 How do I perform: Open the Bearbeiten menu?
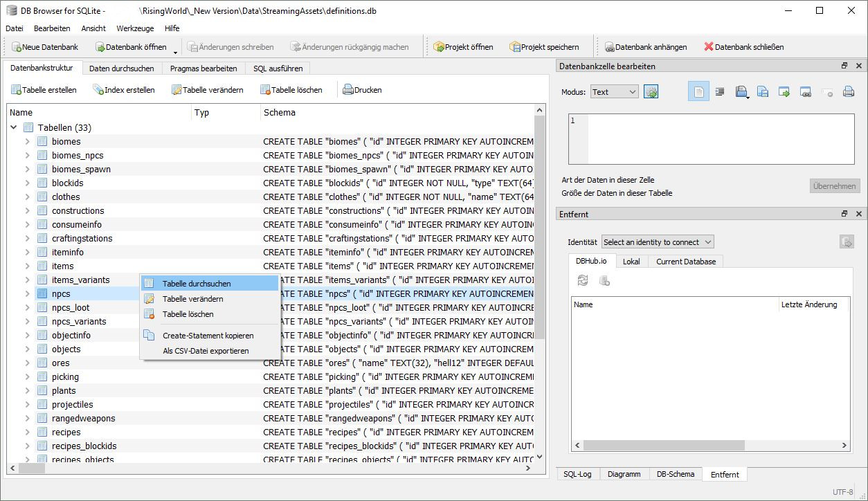52,28
